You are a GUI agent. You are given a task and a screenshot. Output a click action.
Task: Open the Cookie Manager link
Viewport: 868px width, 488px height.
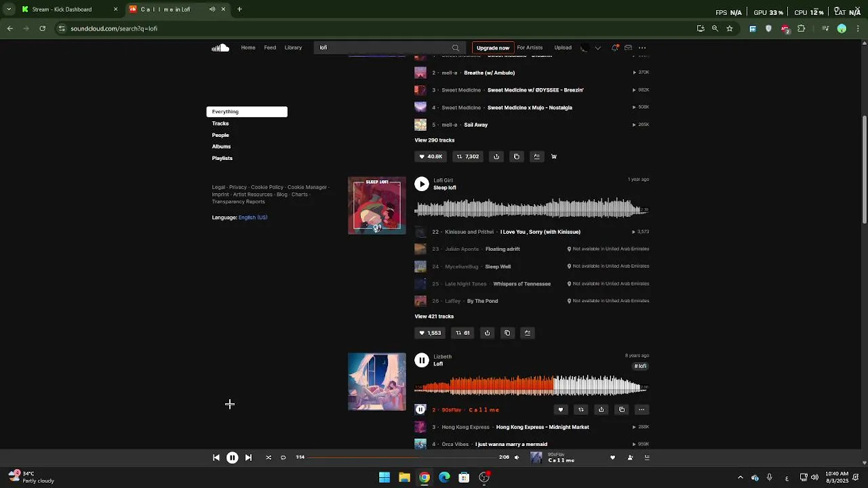point(307,187)
